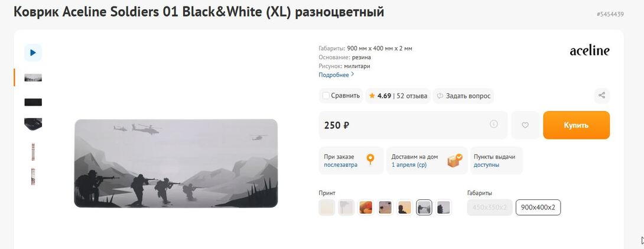Screen dimensions: 644x249
Task: Play the product video thumbnail
Action: pos(33,53)
